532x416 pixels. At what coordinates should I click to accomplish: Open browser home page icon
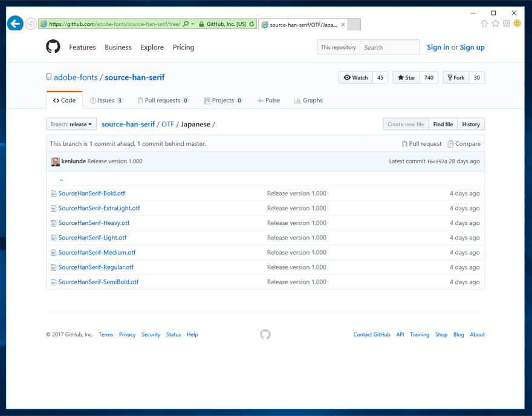click(x=484, y=24)
